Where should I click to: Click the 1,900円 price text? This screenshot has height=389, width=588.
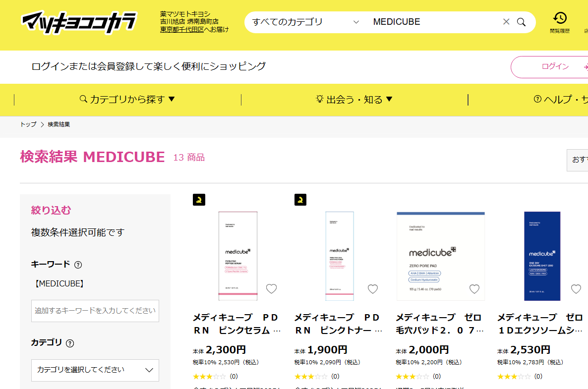point(327,350)
